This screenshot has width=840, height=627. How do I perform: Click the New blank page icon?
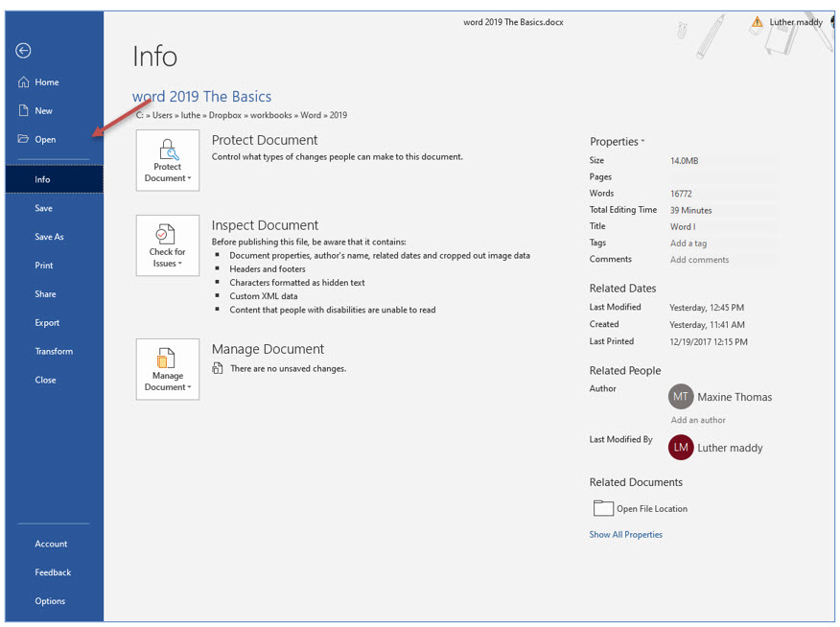click(x=24, y=110)
